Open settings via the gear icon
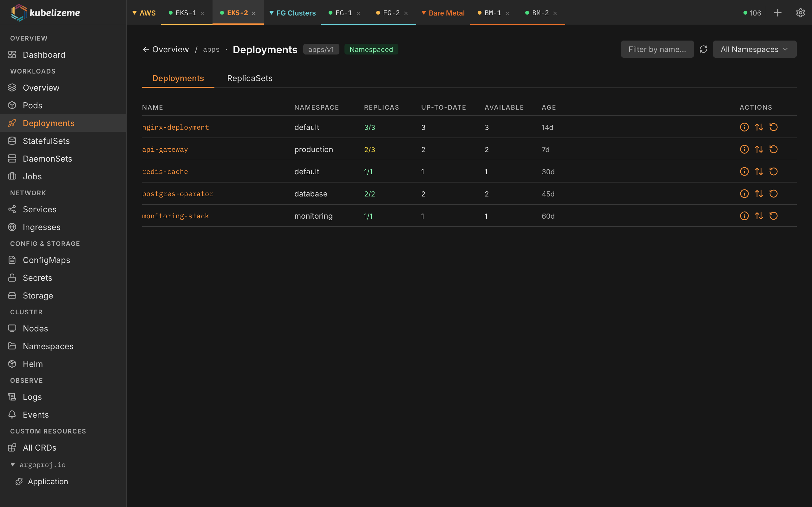 click(x=801, y=13)
